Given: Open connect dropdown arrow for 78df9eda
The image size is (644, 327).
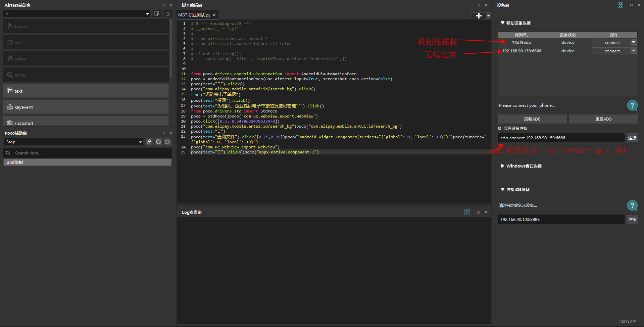Looking at the screenshot, I should click(634, 43).
